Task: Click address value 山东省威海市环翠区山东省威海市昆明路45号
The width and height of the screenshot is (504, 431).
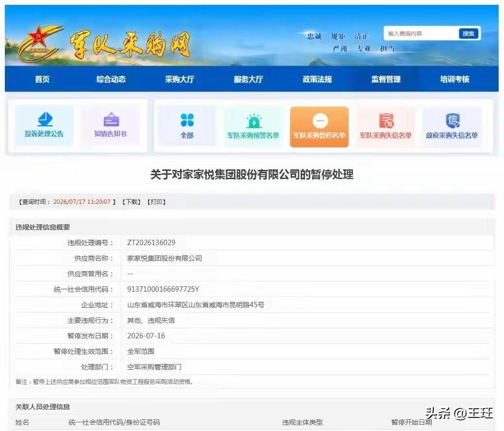Action: (196, 305)
